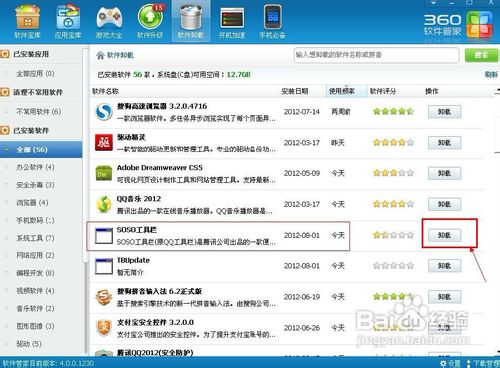
Task: Select 安全杀毒 (3) category
Action: [35, 185]
